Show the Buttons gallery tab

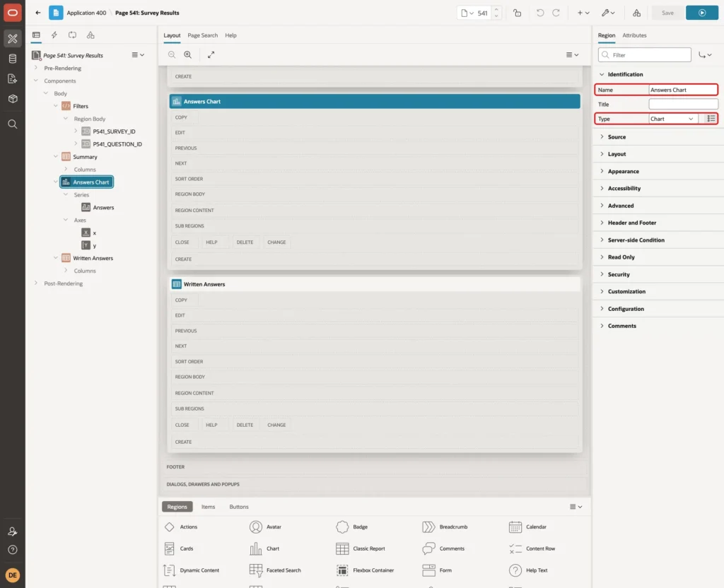pos(239,507)
